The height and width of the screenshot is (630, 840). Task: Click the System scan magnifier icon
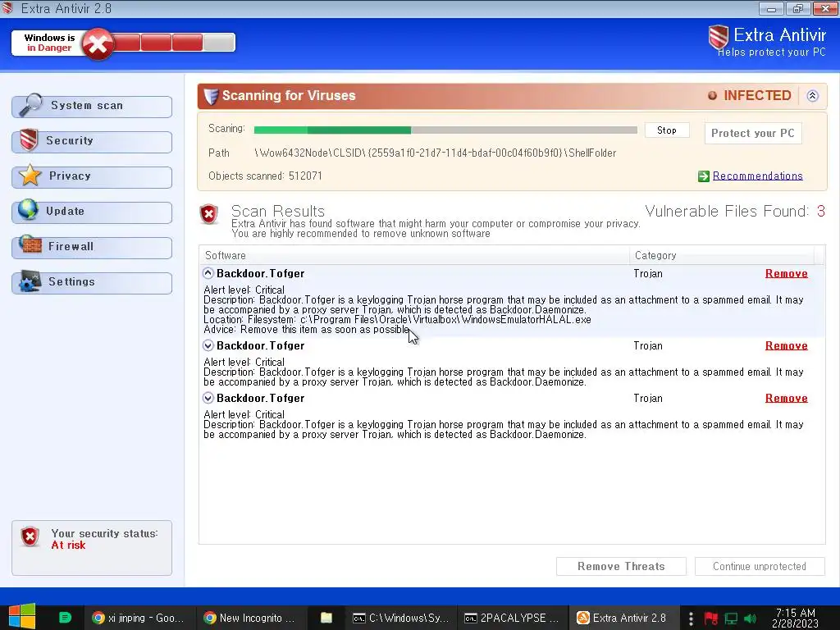pos(30,104)
